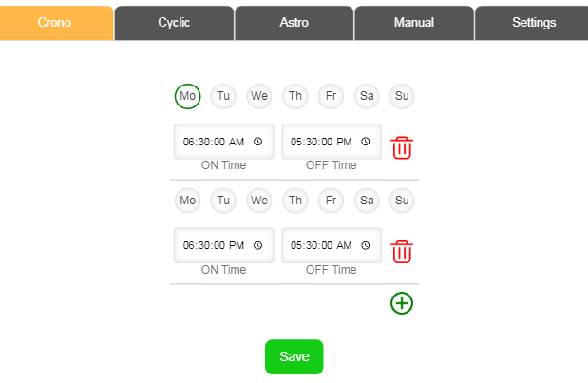Screen dimensions: 588x383
Task: Enable Friday in the second schedule
Action: [331, 201]
